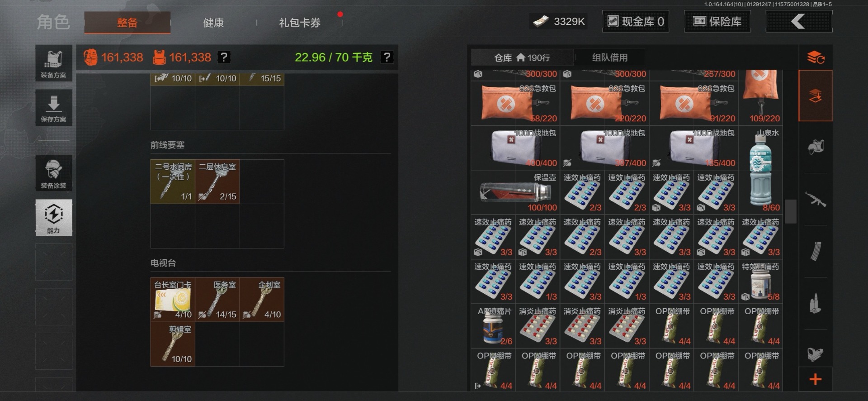Switch to the 健康 tab
868x401 pixels.
pos(213,23)
